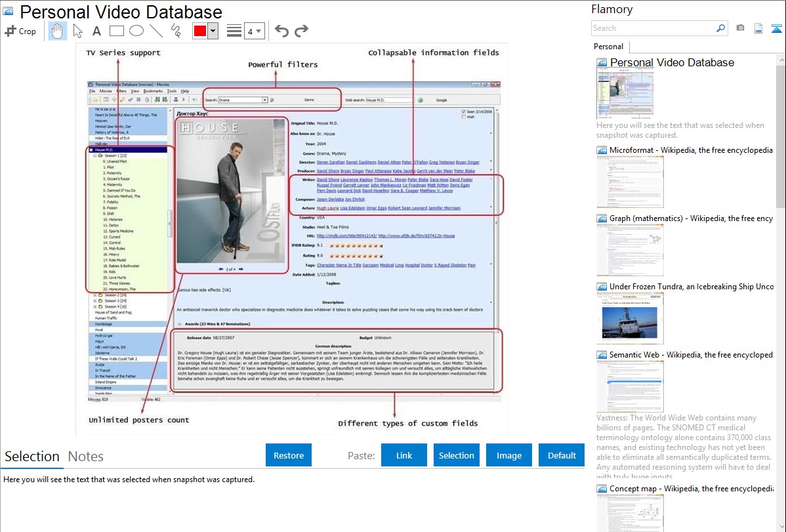Image resolution: width=786 pixels, height=532 pixels.
Task: Click the selection text placeholder line
Action: click(x=129, y=480)
